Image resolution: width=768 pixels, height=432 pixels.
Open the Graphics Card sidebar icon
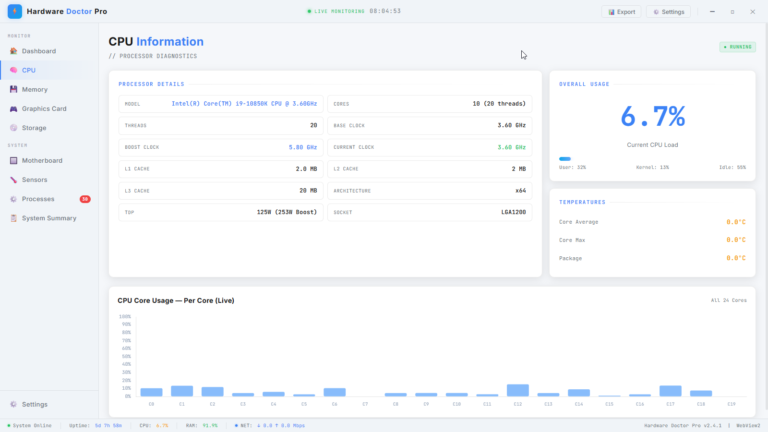click(x=13, y=109)
